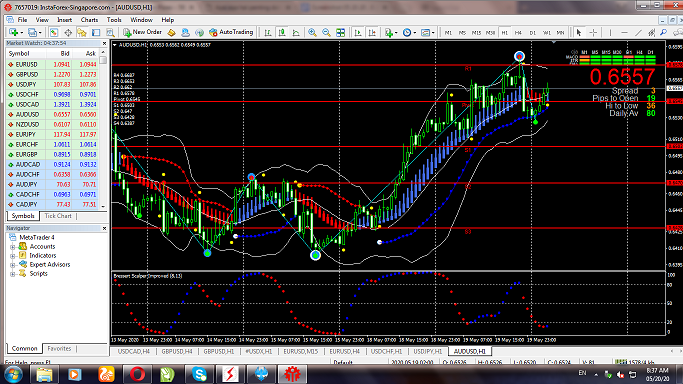
Task: Select EURUSD row in Market Watch
Action: click(52, 64)
